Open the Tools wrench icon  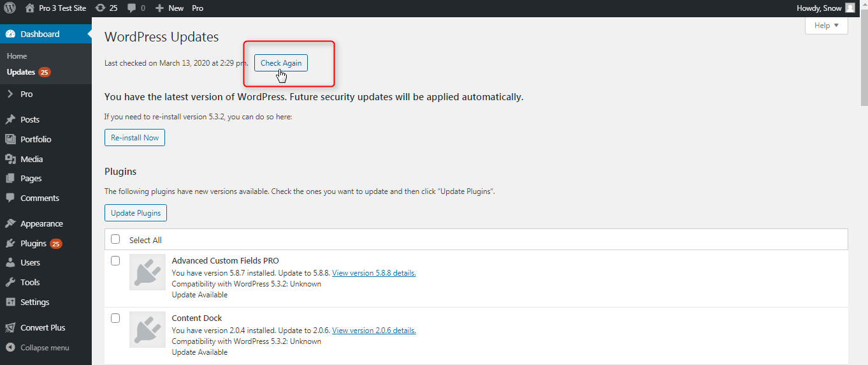pyautogui.click(x=10, y=282)
